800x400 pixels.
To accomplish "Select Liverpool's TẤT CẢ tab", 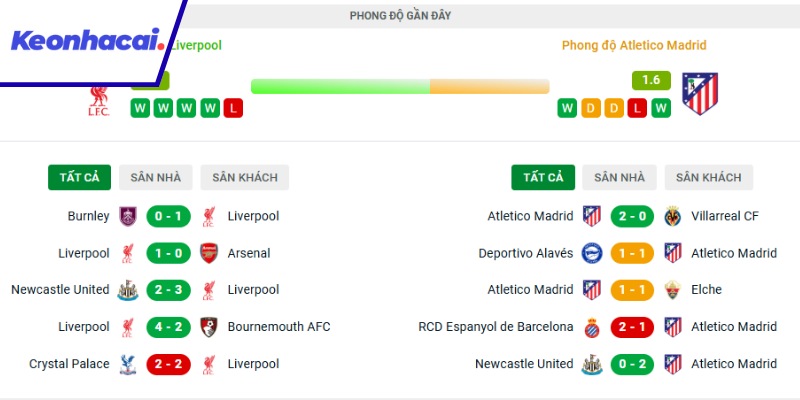I will pyautogui.click(x=79, y=177).
